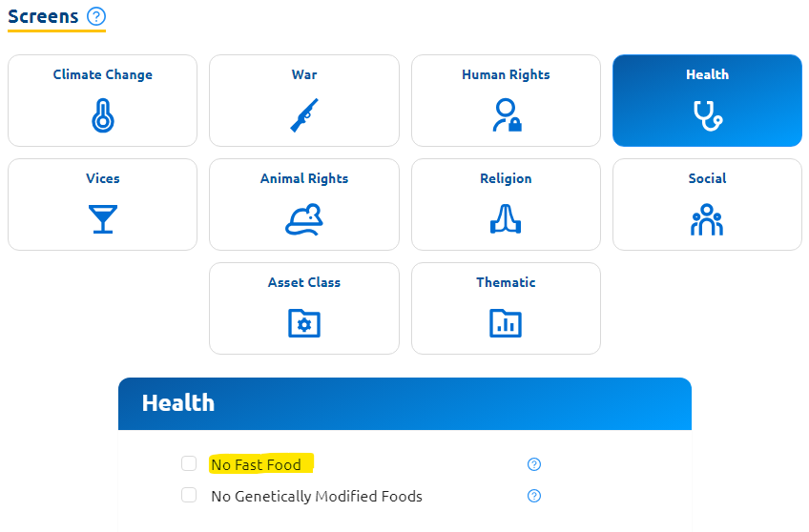Image resolution: width=809 pixels, height=532 pixels.
Task: Click the cocktail glass Vices icon
Action: coord(102,219)
